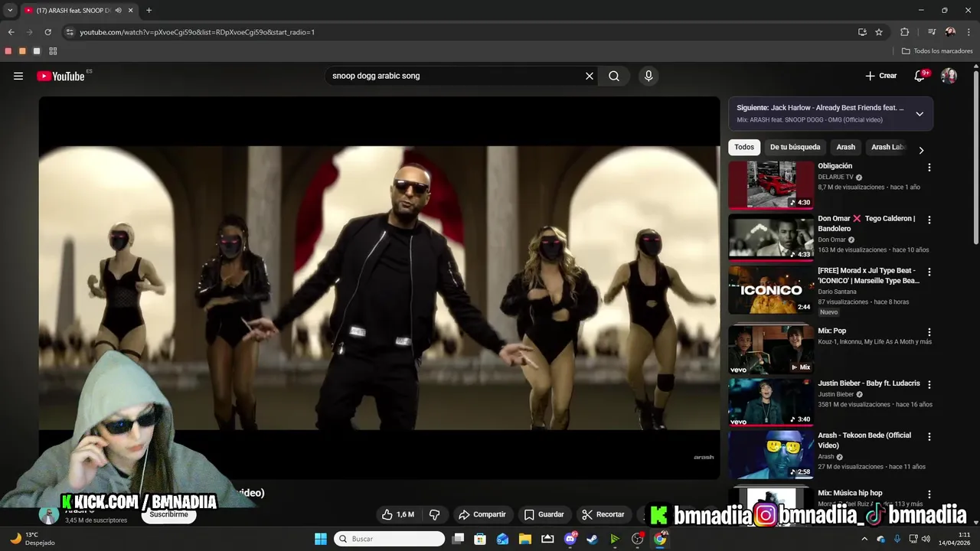Viewport: 980px width, 551px height.
Task: Clear the search query with X
Action: (x=590, y=76)
